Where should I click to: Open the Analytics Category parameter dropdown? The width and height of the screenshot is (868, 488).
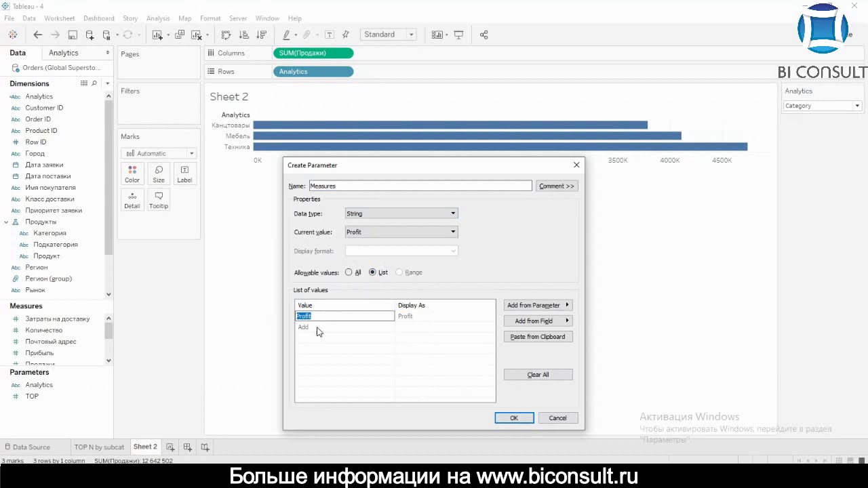tap(823, 106)
